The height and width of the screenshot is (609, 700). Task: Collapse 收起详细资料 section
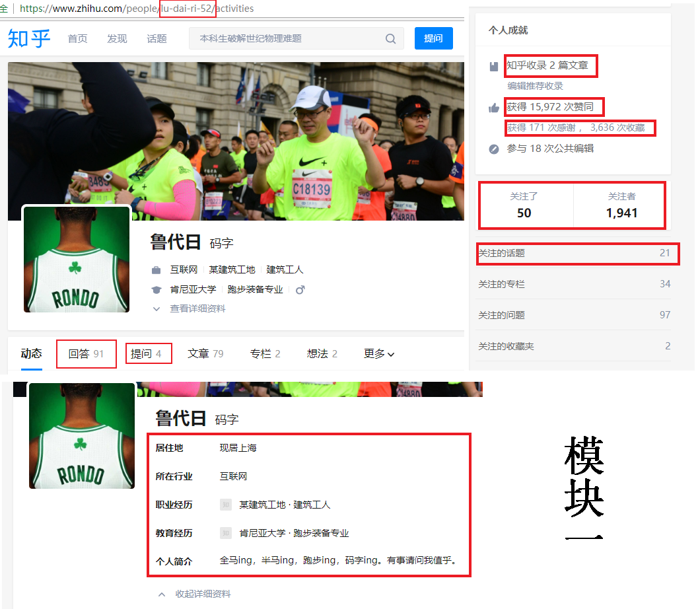coord(204,594)
